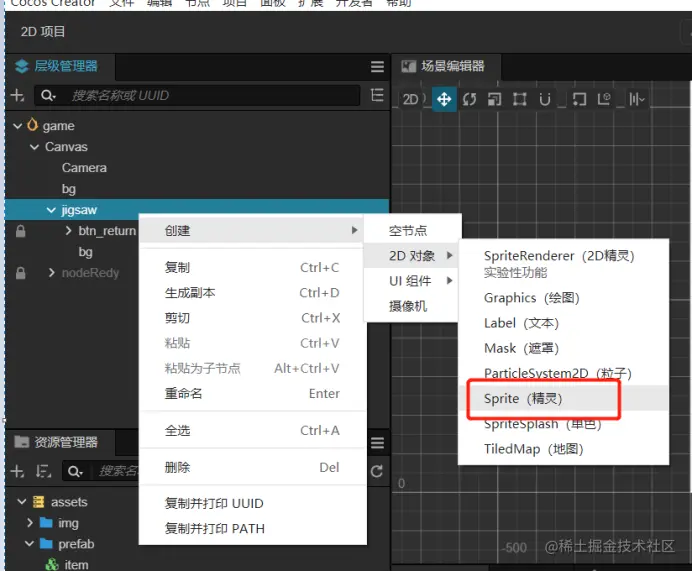Toggle the snap magnet tool

(x=545, y=99)
